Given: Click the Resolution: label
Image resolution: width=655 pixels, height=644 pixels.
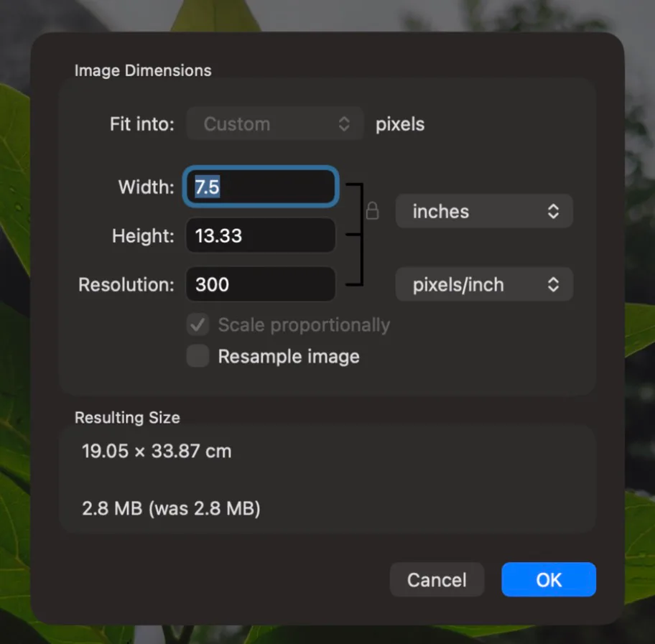Looking at the screenshot, I should tap(126, 284).
